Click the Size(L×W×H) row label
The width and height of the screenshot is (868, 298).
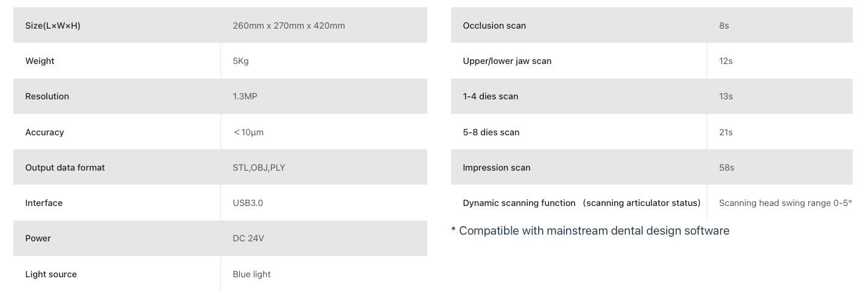[53, 26]
